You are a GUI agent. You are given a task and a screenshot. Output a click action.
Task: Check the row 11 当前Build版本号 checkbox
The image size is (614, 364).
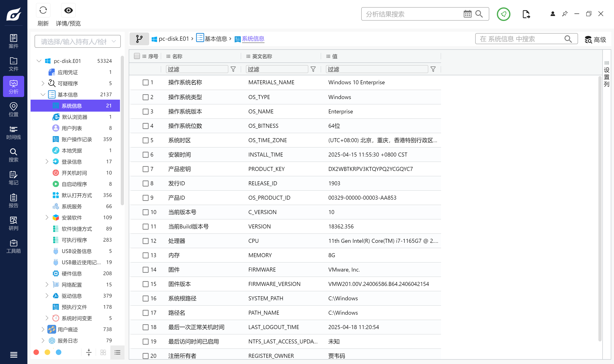(145, 226)
